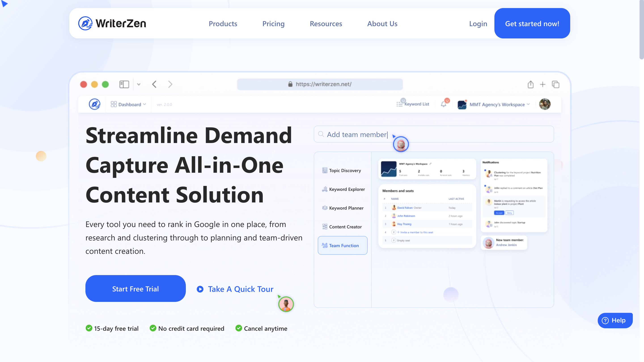Click the sidebar toggle icon in mock browser

[x=124, y=84]
